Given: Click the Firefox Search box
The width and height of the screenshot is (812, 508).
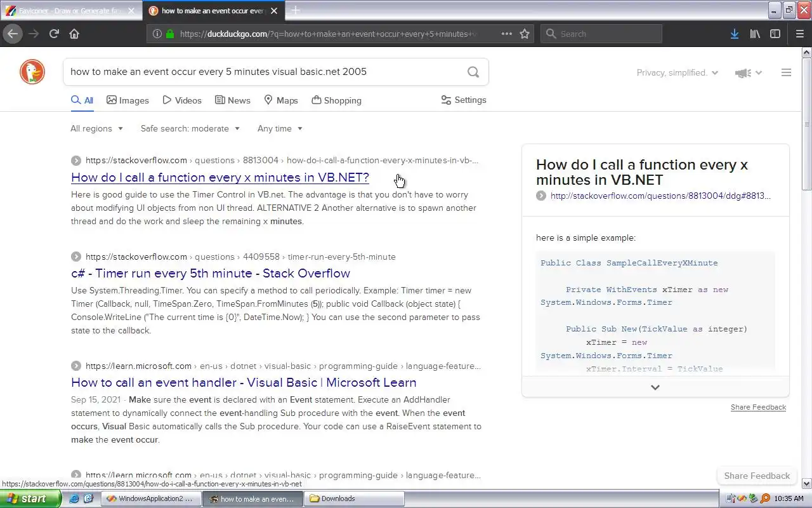Looking at the screenshot, I should tap(601, 34).
